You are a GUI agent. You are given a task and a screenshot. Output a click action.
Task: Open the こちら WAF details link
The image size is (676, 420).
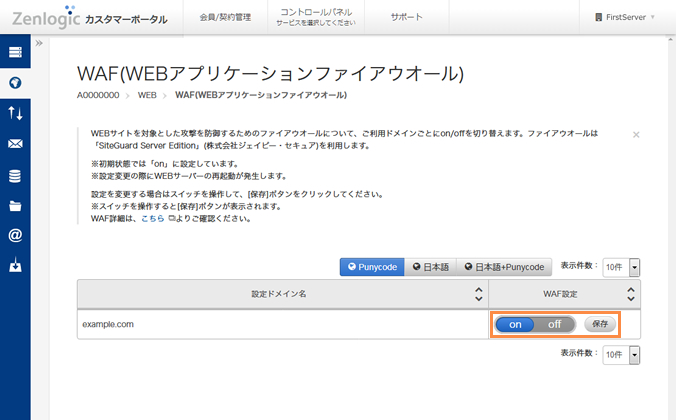coord(153,219)
